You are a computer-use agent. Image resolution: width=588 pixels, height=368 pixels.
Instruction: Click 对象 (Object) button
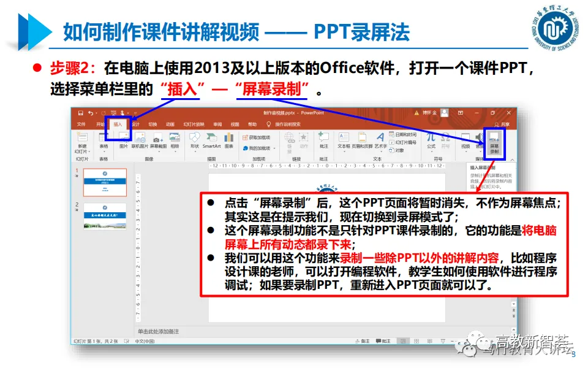coord(397,150)
